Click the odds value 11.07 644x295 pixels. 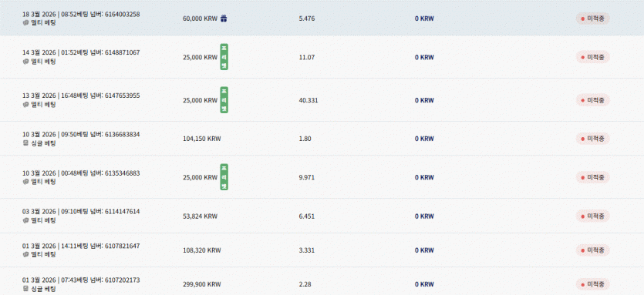click(x=307, y=57)
